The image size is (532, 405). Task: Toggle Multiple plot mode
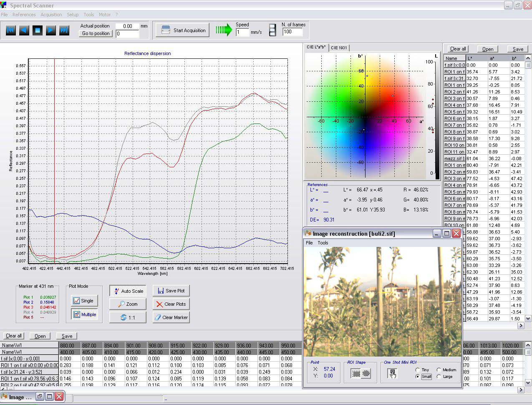[84, 314]
